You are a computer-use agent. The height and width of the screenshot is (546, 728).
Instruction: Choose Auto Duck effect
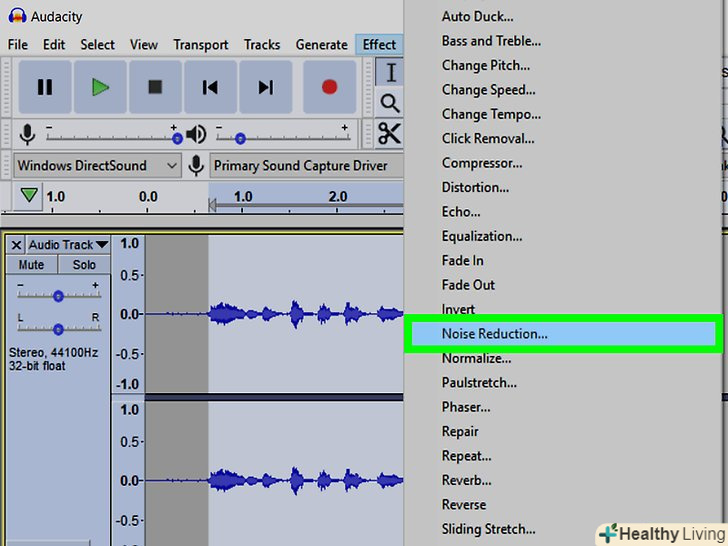click(477, 17)
